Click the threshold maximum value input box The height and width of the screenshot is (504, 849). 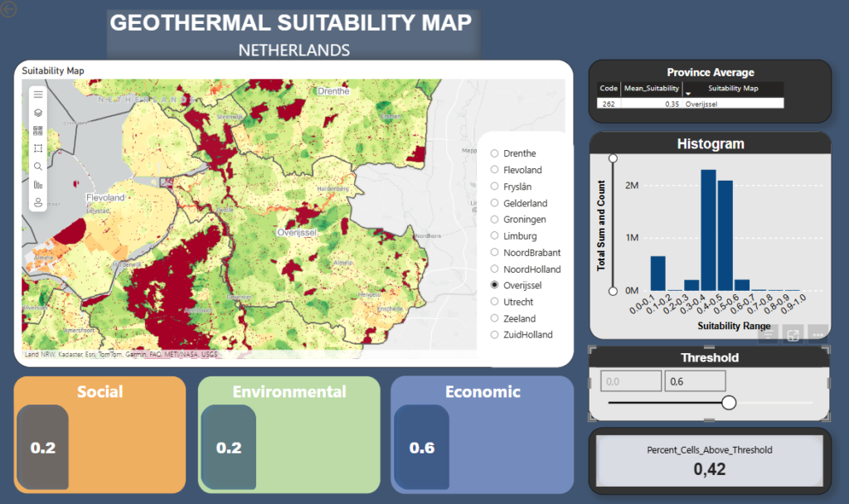(x=695, y=380)
